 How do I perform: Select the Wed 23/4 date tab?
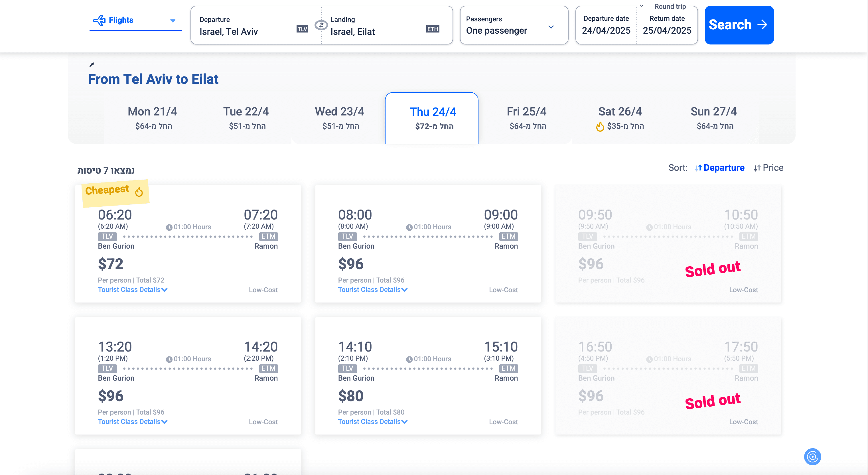click(x=339, y=118)
